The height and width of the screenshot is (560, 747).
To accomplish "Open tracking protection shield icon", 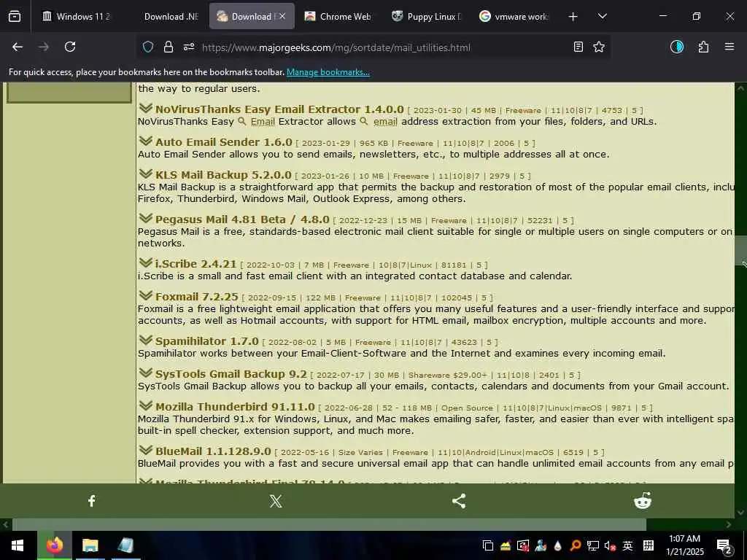I will (x=148, y=47).
